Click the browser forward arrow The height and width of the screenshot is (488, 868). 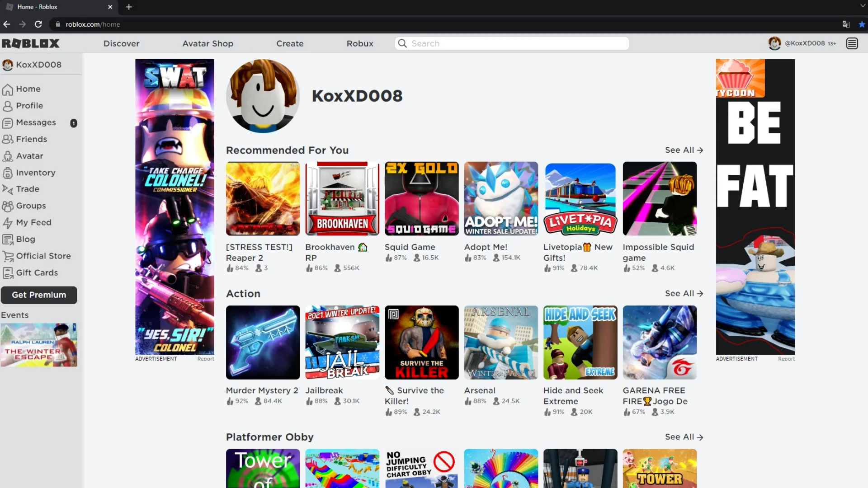pos(23,24)
